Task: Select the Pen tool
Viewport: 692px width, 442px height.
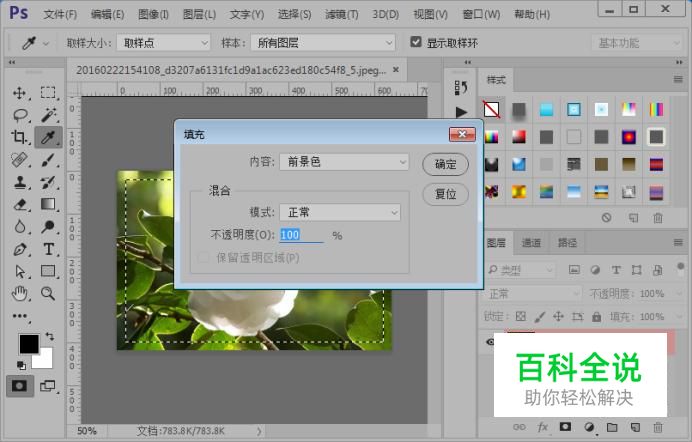Action: coord(20,249)
